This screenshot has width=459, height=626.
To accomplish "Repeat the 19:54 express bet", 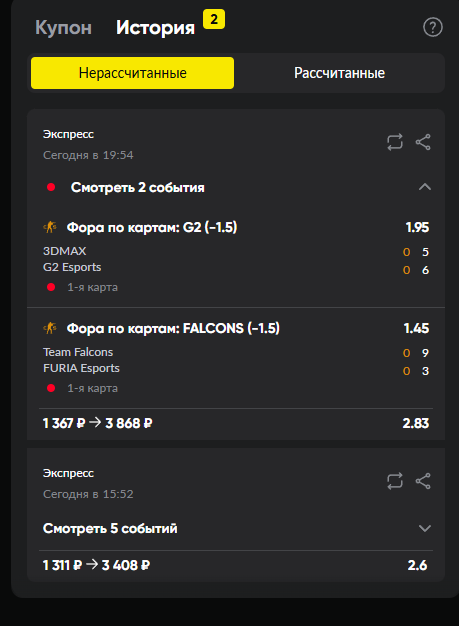I will click(x=395, y=142).
